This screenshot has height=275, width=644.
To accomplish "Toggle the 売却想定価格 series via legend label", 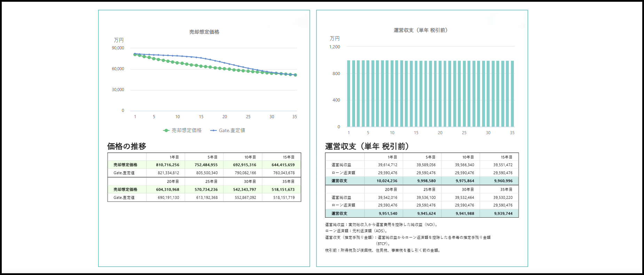I will pos(187,130).
